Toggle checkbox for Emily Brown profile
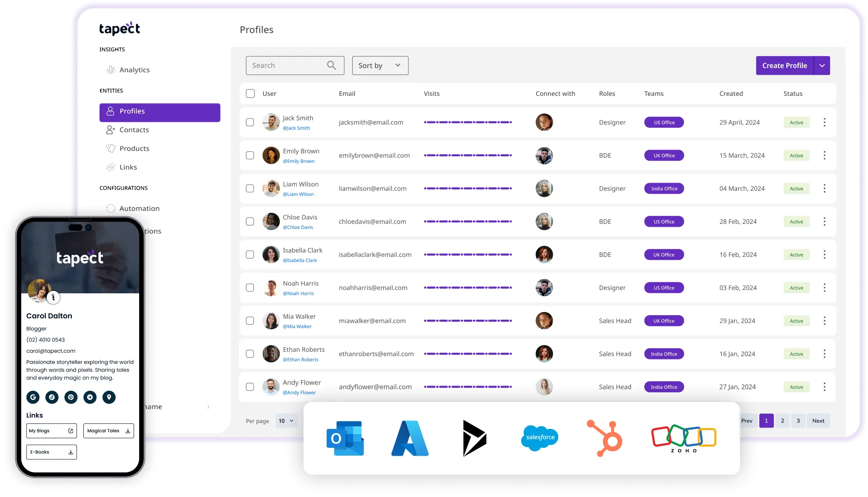Image resolution: width=868 pixels, height=497 pixels. coord(250,155)
